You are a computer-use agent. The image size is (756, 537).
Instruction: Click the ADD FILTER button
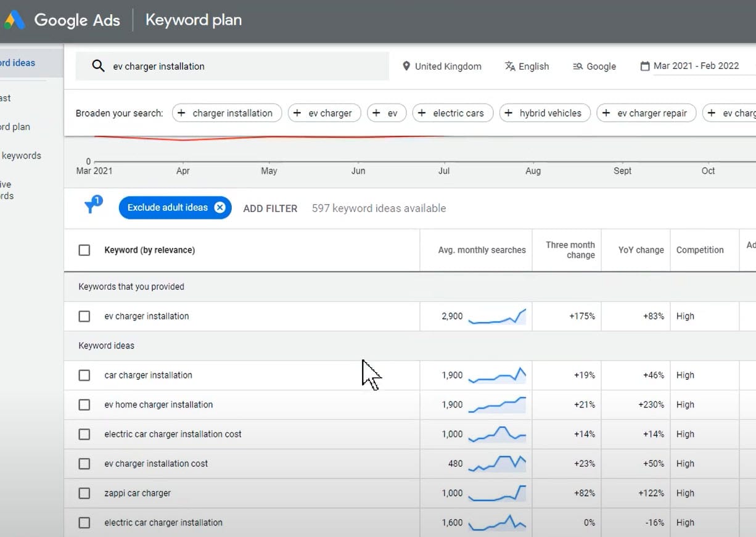click(x=270, y=208)
